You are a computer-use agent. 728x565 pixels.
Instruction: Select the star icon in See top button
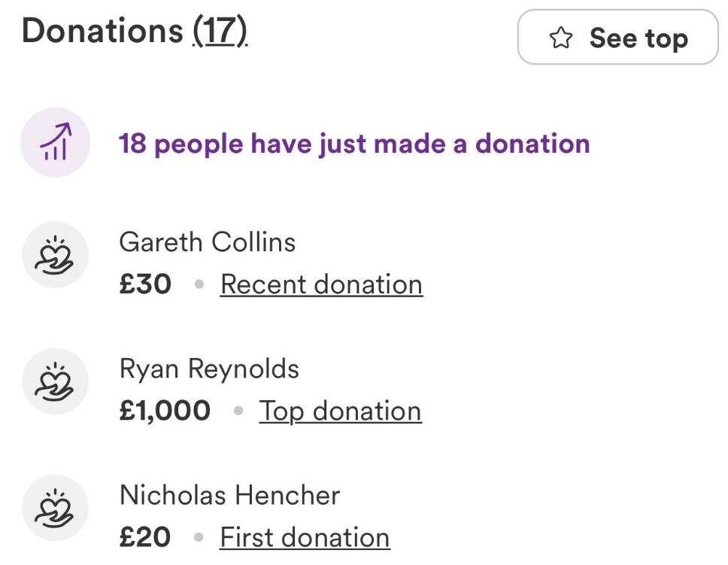(560, 37)
